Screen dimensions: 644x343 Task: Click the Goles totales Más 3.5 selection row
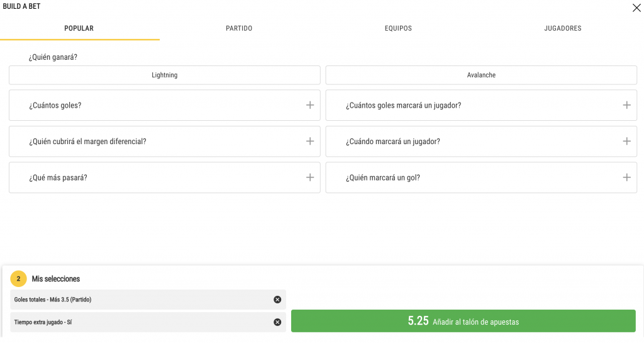click(148, 300)
